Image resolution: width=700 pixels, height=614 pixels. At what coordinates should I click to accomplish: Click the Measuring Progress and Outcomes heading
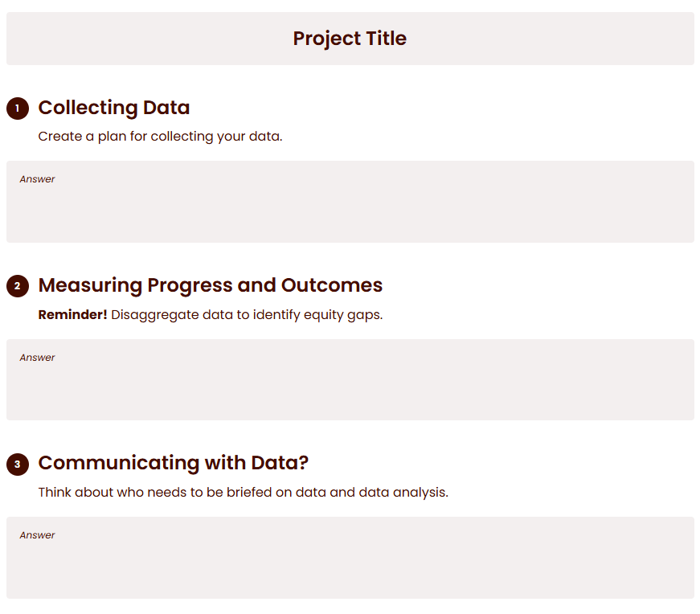point(211,285)
